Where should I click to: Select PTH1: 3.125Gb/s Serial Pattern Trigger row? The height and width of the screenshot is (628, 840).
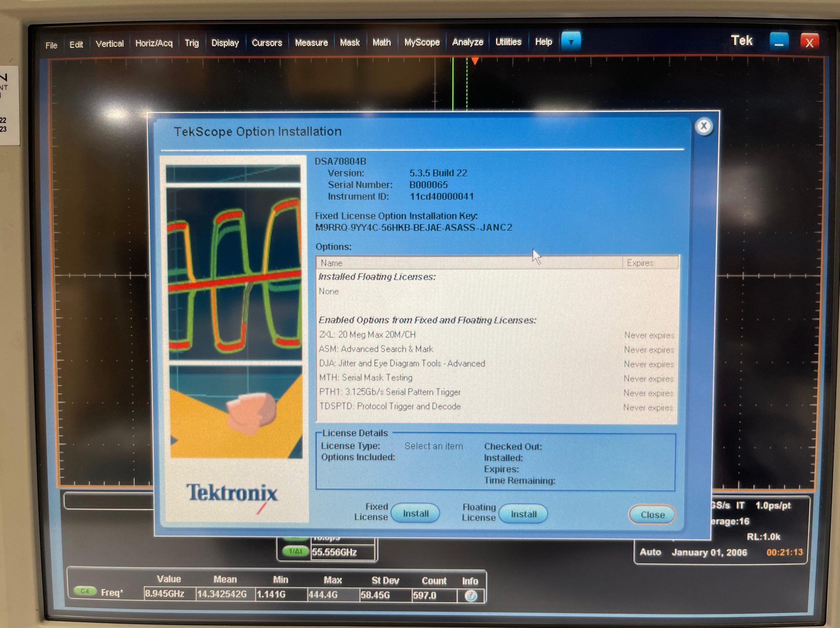[x=496, y=392]
